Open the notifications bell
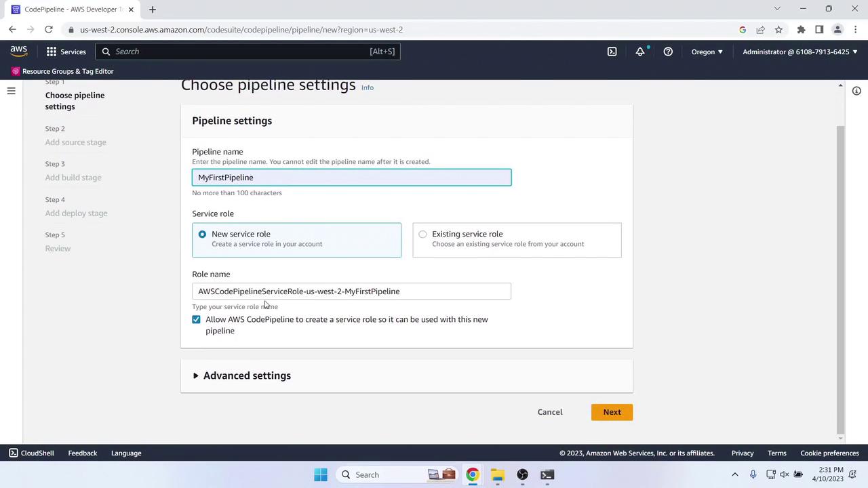The width and height of the screenshot is (868, 488). (x=640, y=52)
